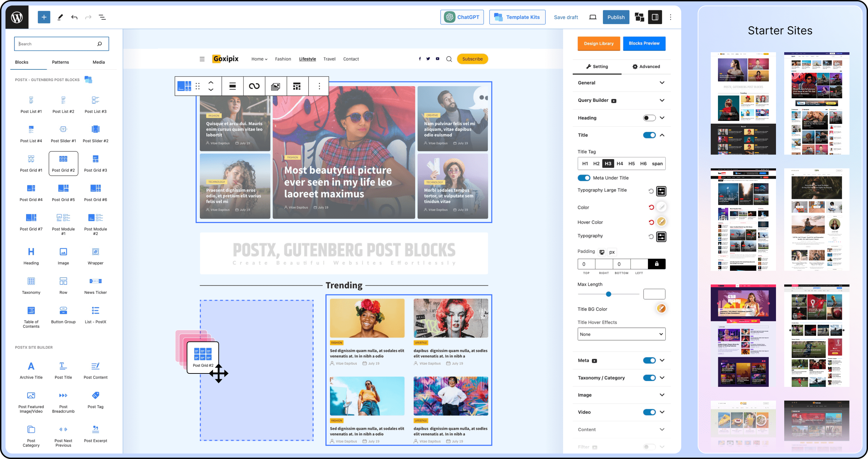Image resolution: width=868 pixels, height=459 pixels.
Task: Open the Setting tab
Action: [597, 67]
